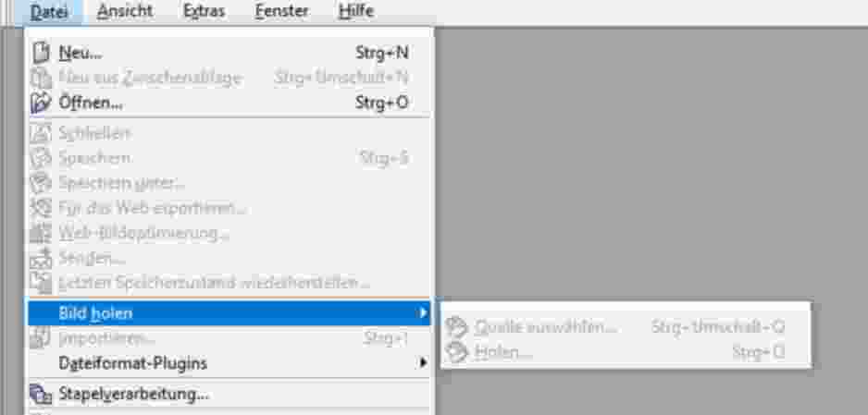The width and height of the screenshot is (868, 415).
Task: Click the New document icon beside Neu...
Action: tap(41, 53)
